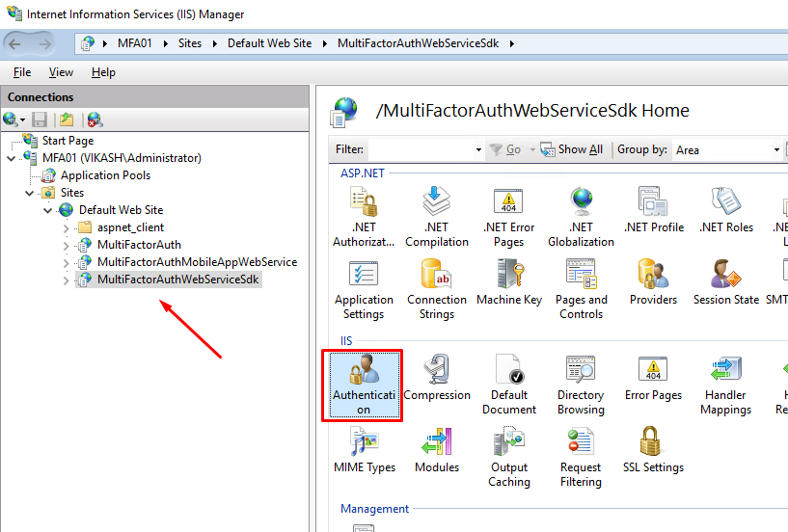Open Output Caching feature
Viewport: 788px width, 532px height.
click(508, 457)
